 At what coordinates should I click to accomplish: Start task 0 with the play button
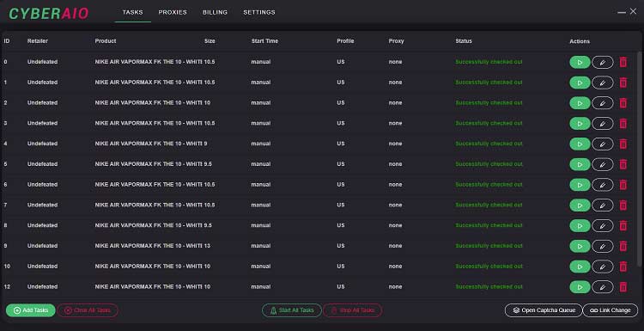click(x=580, y=63)
